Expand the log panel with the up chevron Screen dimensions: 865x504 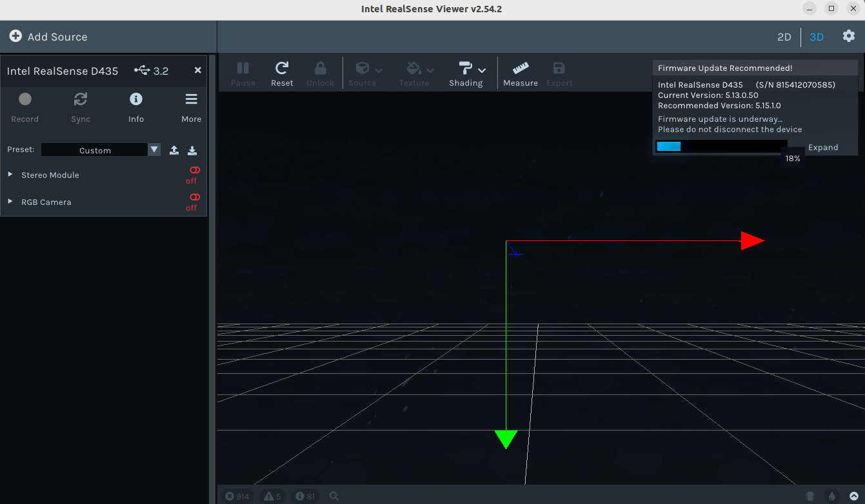854,496
